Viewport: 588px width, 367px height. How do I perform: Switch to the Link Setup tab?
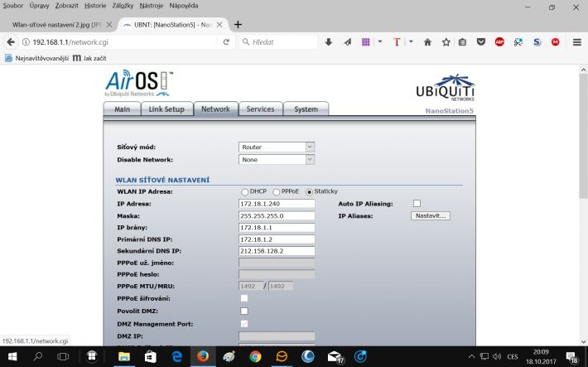(x=166, y=109)
